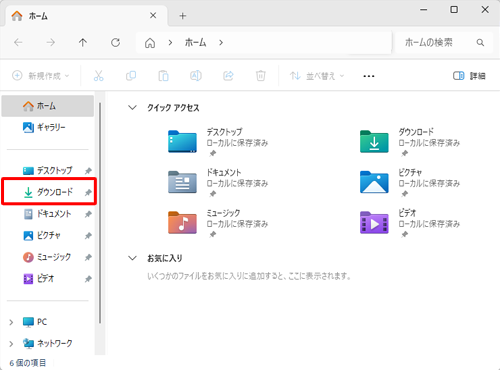This screenshot has width=500, height=370.
Task: Click the 6 個の項目 status bar text
Action: pyautogui.click(x=28, y=363)
